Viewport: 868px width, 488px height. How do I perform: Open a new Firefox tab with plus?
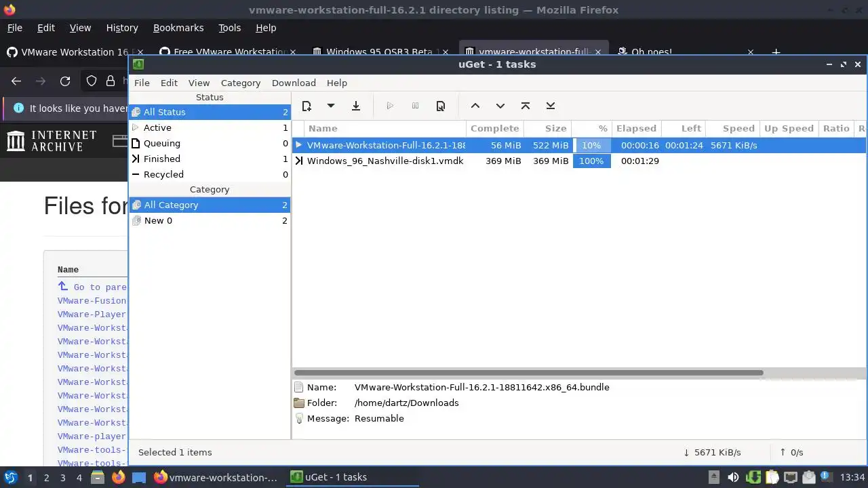(776, 52)
